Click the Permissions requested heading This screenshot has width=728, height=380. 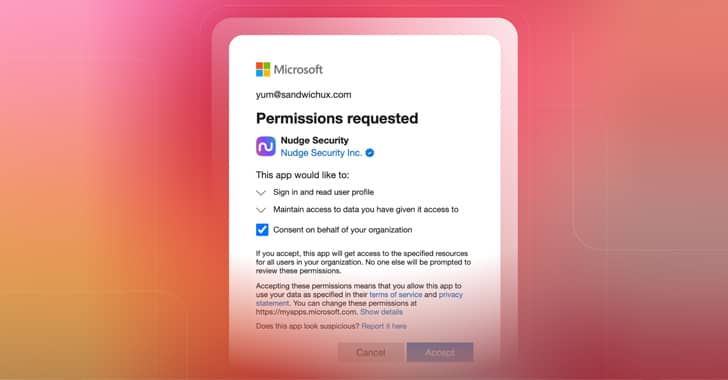pyautogui.click(x=337, y=118)
